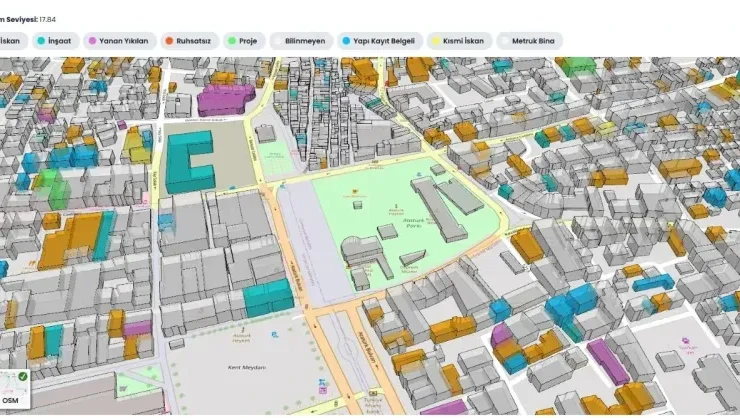Viewport: 740px width, 418px height.
Task: Click the cafe icon in Atatürk Parkı
Action: click(x=354, y=192)
